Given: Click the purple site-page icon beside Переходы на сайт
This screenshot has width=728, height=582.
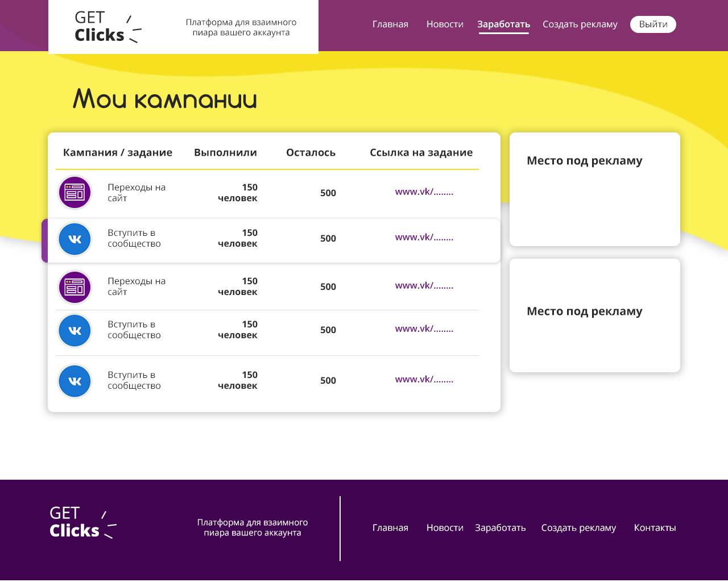Looking at the screenshot, I should (x=75, y=192).
